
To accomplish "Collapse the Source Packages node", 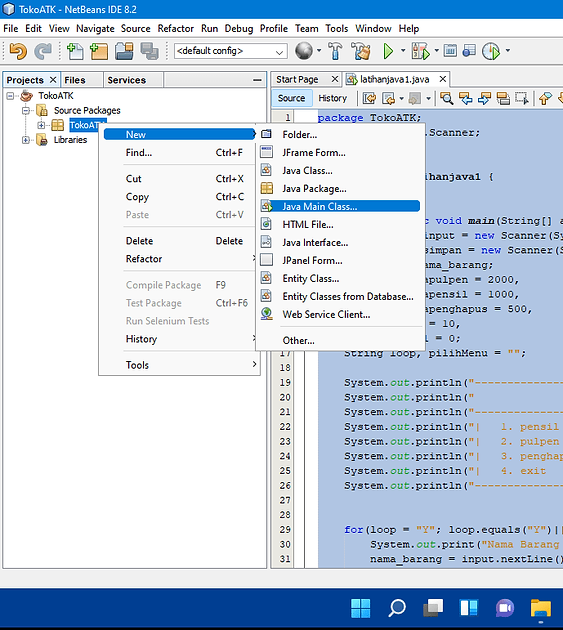I will coord(26,110).
